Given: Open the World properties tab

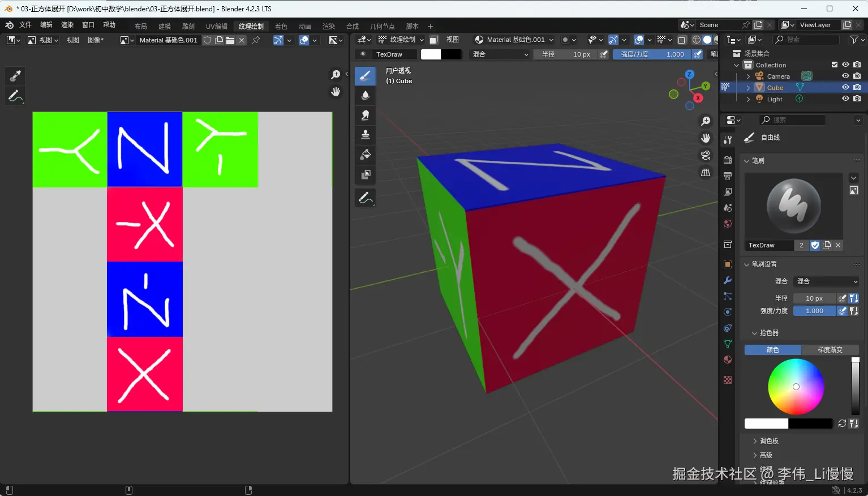Looking at the screenshot, I should click(728, 224).
